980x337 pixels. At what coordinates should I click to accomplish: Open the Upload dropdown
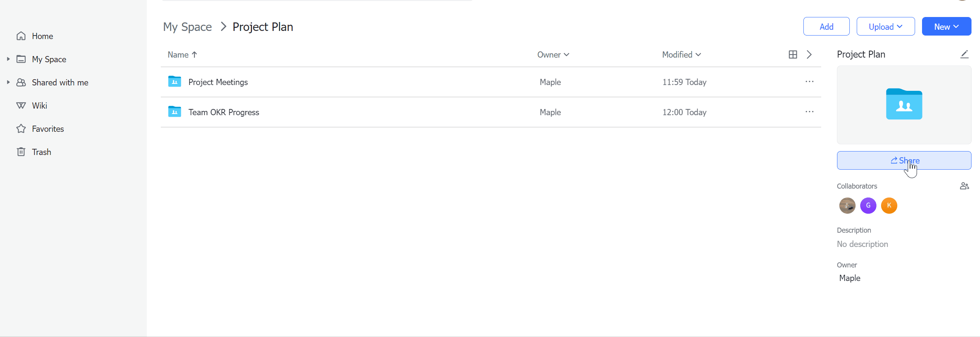coord(885,27)
